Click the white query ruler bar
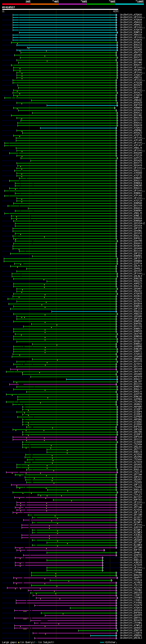Viewport: 146px width, 644px height. (60, 9)
